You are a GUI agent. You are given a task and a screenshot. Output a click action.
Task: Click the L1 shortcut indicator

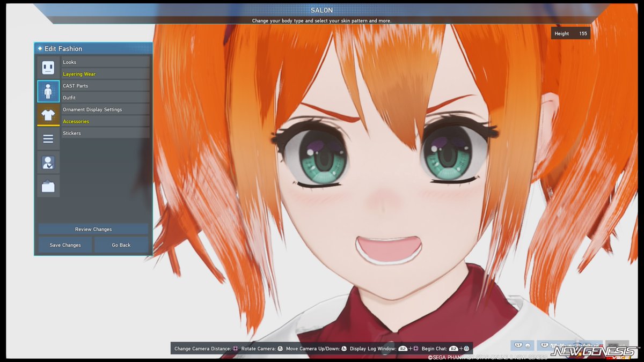tap(522, 345)
